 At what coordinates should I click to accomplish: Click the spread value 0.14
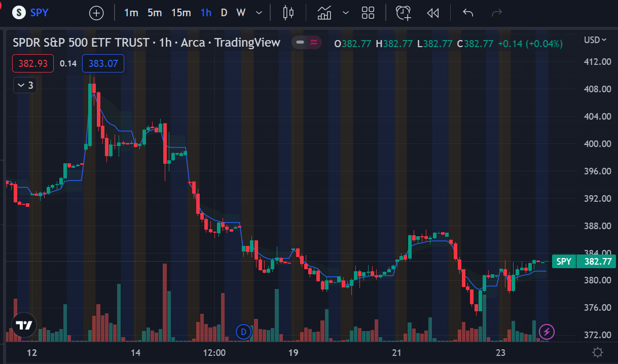tap(68, 63)
